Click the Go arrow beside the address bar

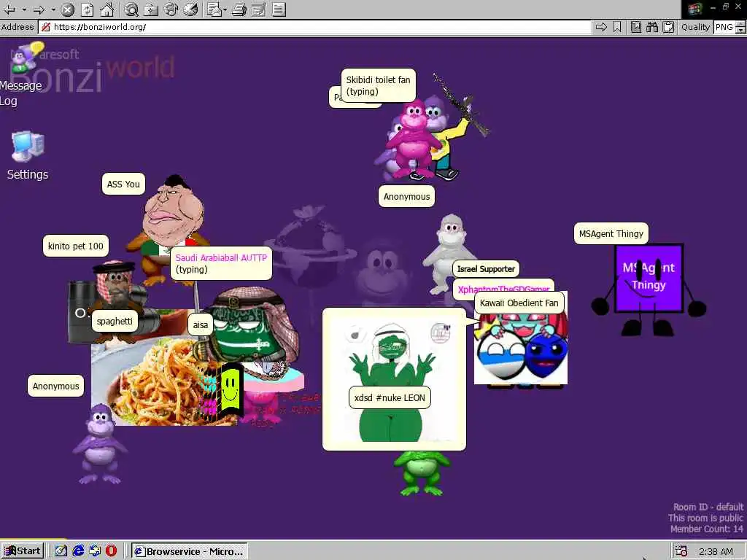coord(601,27)
